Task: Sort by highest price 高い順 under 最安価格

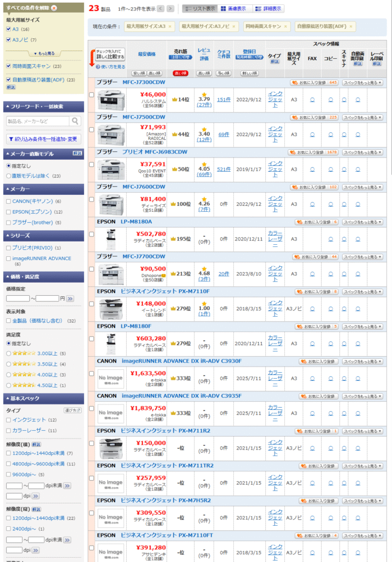Action: [x=155, y=74]
